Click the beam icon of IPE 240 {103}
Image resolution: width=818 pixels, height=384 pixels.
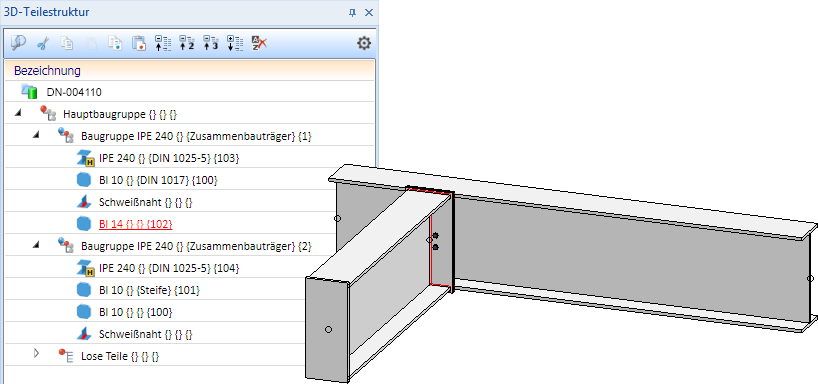(85, 157)
